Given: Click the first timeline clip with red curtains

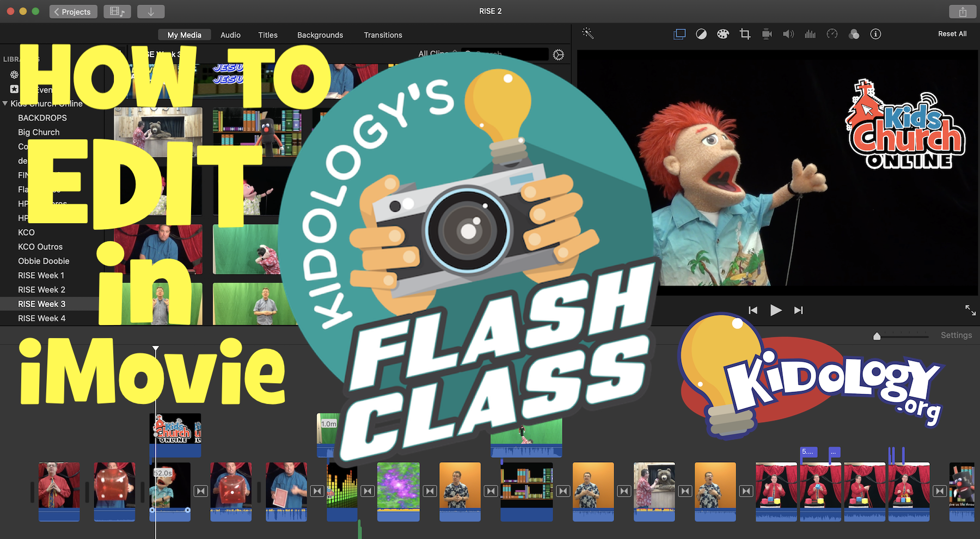Looking at the screenshot, I should click(59, 492).
